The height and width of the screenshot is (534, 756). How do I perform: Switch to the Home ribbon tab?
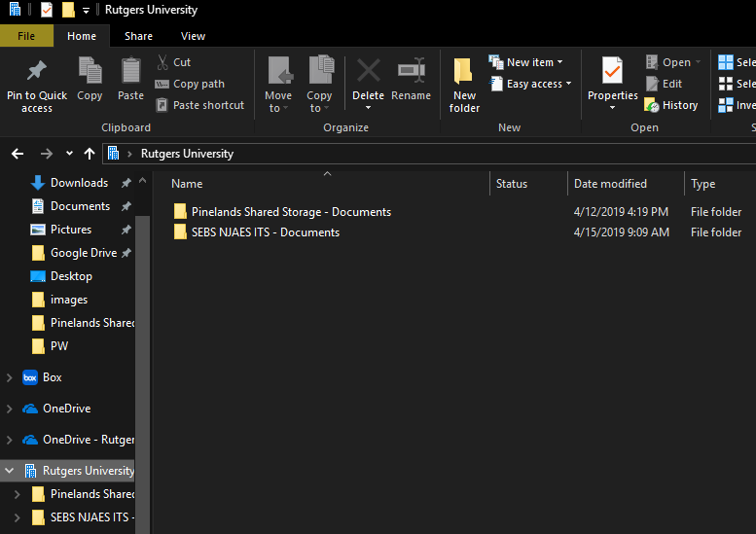pyautogui.click(x=82, y=36)
